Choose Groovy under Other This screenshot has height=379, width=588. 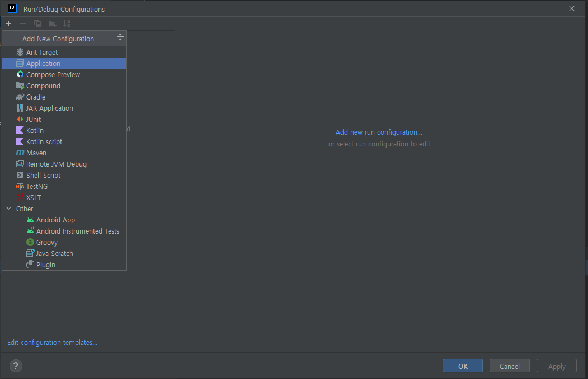pos(64,242)
